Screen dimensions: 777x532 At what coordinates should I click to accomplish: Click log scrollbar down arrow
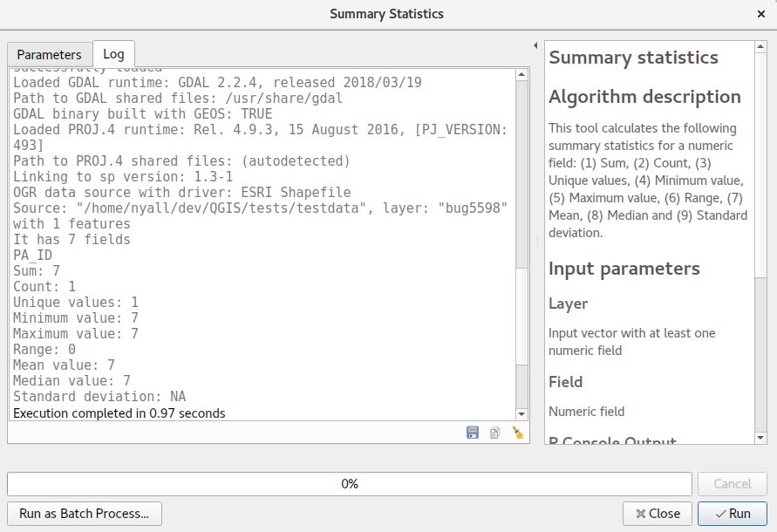pyautogui.click(x=521, y=414)
